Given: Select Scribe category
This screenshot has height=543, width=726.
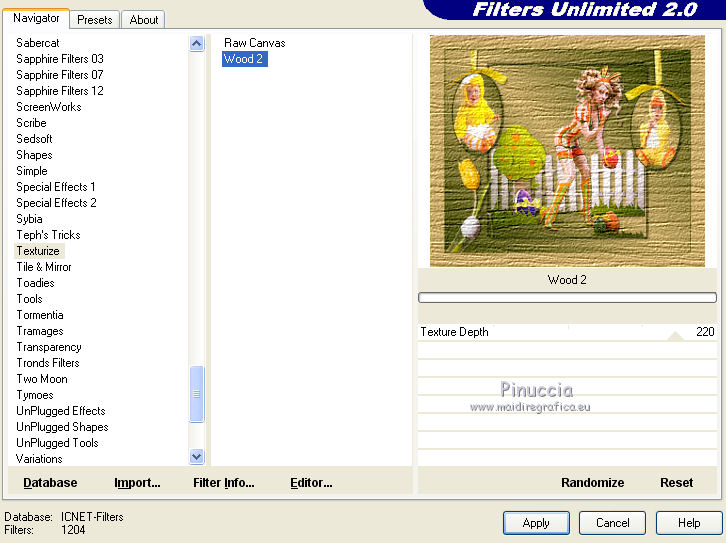Looking at the screenshot, I should tap(31, 123).
